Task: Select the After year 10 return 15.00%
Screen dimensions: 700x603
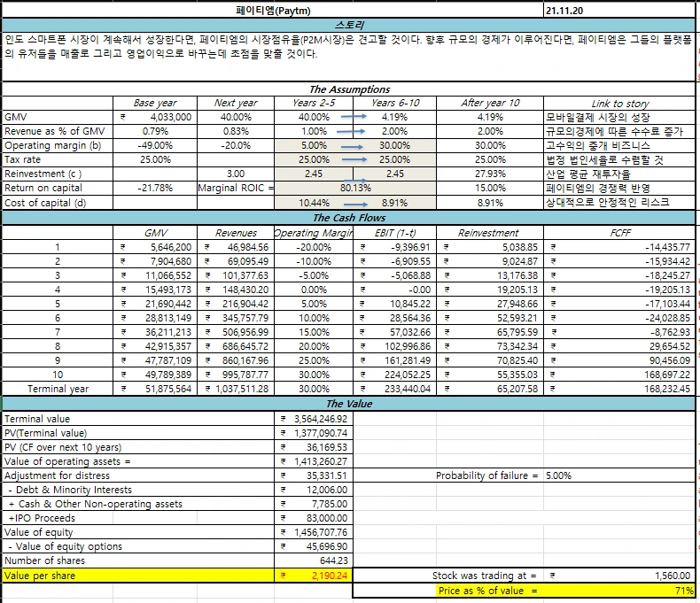Action: (490, 188)
